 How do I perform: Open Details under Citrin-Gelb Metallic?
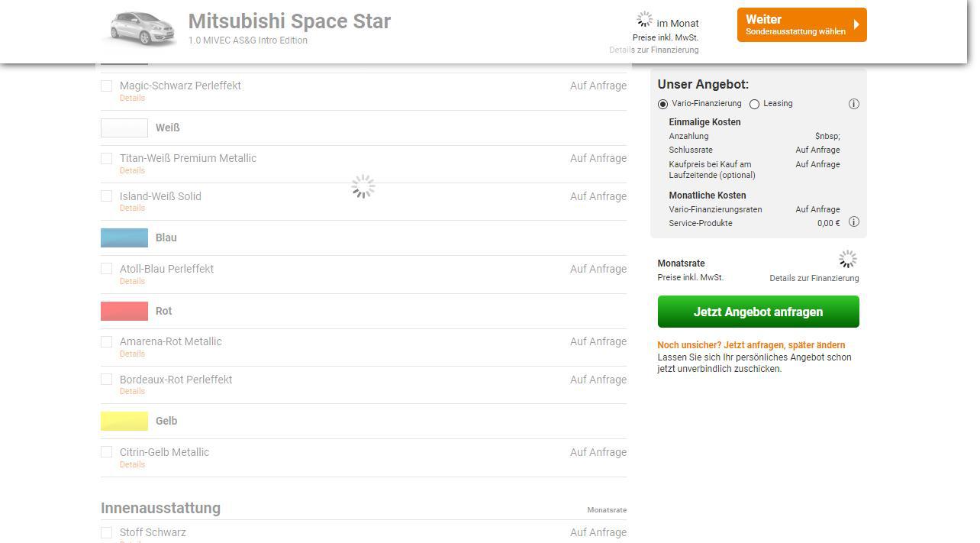[132, 464]
